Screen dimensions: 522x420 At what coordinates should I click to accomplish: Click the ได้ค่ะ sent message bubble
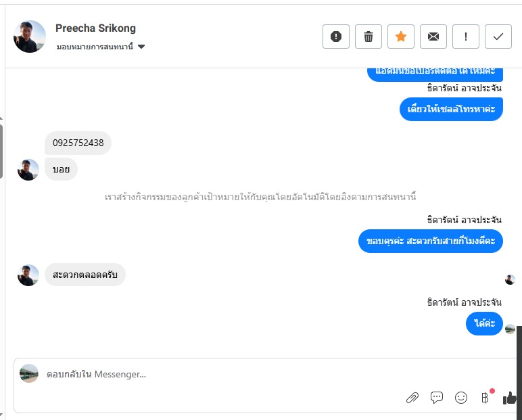484,324
